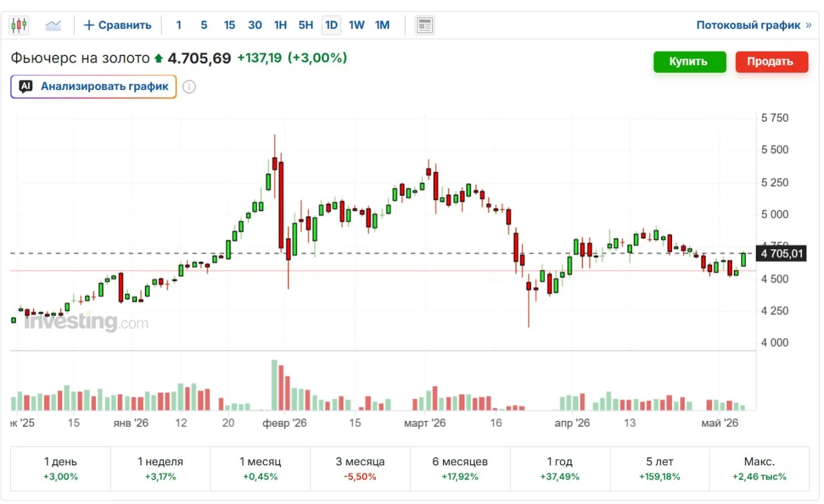
Task: Open the 3 месяца performance tab
Action: pyautogui.click(x=360, y=469)
